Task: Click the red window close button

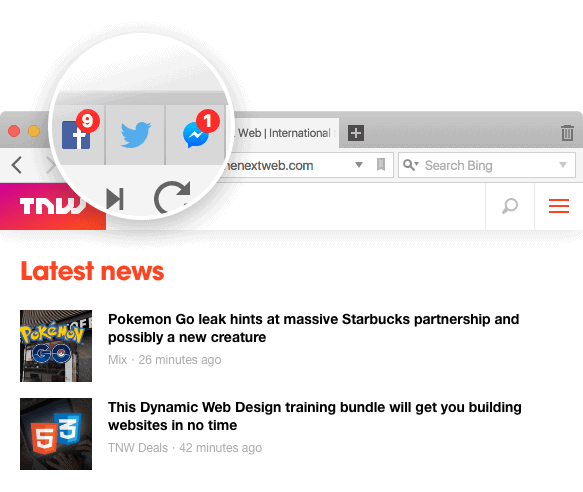Action: tap(14, 131)
